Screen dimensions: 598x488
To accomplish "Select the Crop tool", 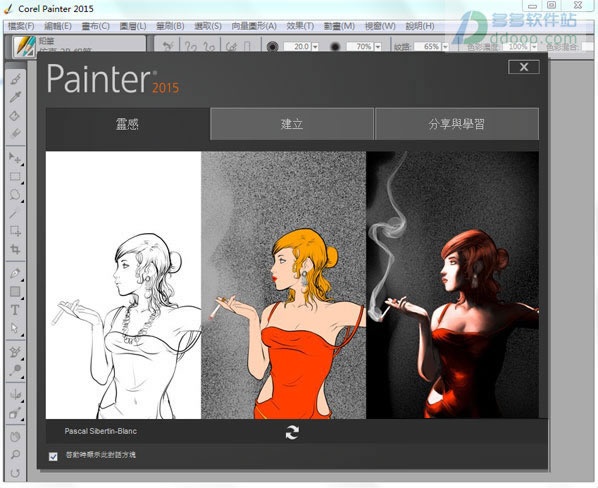I will click(x=16, y=249).
